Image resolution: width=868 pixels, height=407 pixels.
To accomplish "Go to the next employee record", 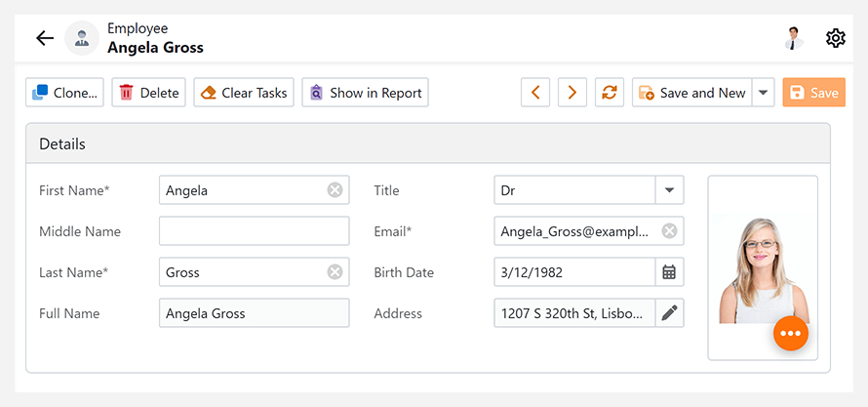I will pyautogui.click(x=572, y=93).
